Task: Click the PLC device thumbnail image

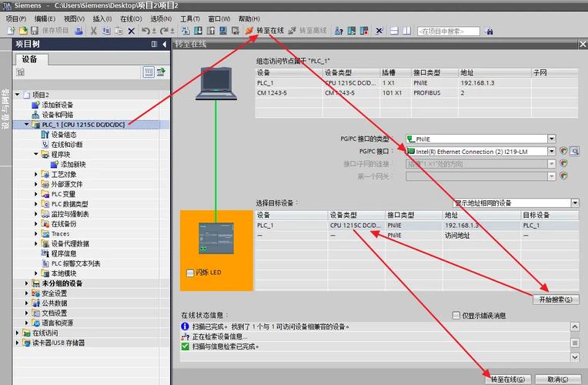Action: [x=216, y=238]
